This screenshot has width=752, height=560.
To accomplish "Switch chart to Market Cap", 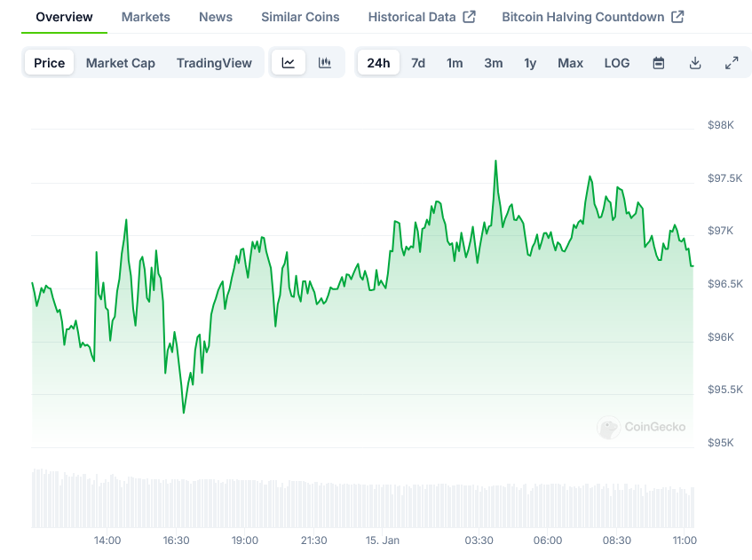I will click(x=121, y=63).
